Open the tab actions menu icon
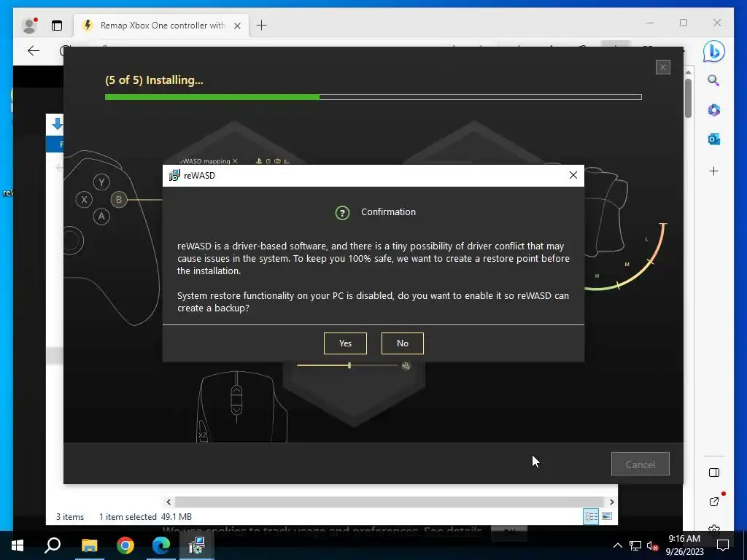 pyautogui.click(x=57, y=26)
